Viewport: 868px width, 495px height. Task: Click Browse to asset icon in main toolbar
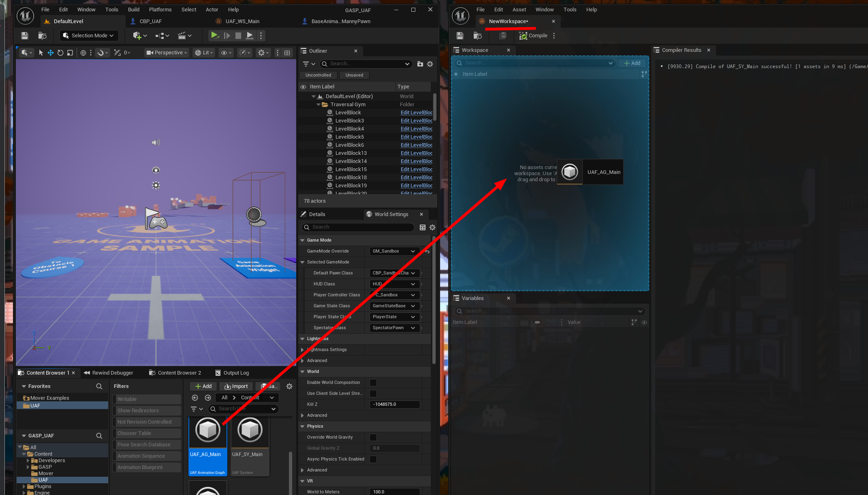pyautogui.click(x=42, y=36)
